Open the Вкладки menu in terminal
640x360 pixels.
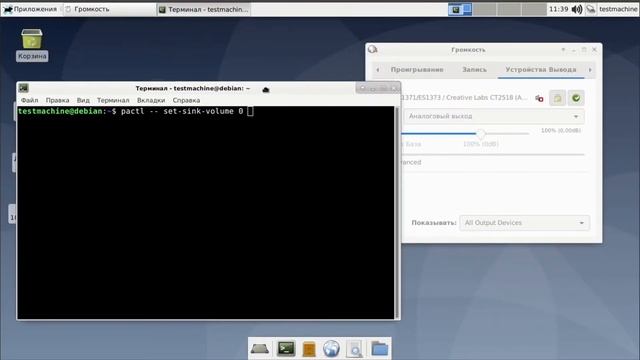pyautogui.click(x=151, y=100)
